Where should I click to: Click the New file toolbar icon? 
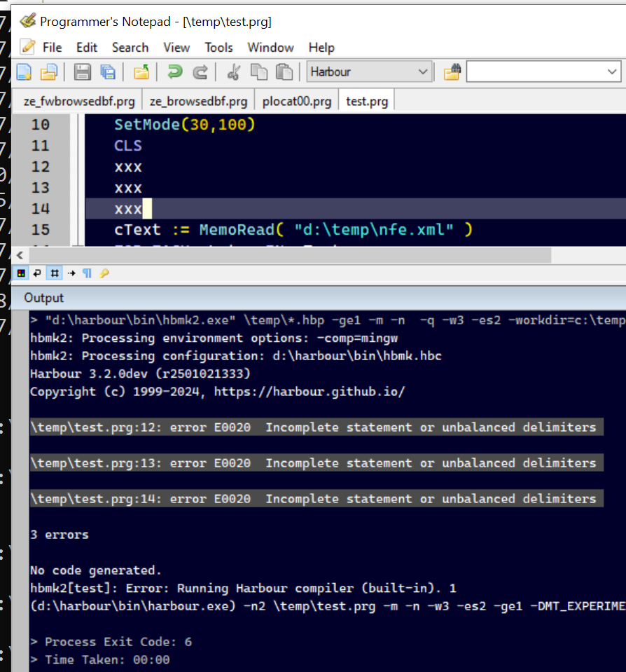pos(24,71)
